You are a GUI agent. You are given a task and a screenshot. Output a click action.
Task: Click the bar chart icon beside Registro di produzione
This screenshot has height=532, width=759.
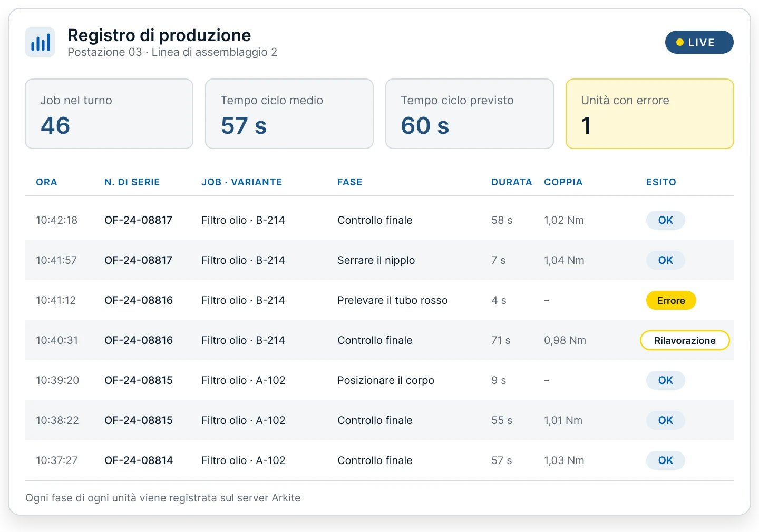40,42
